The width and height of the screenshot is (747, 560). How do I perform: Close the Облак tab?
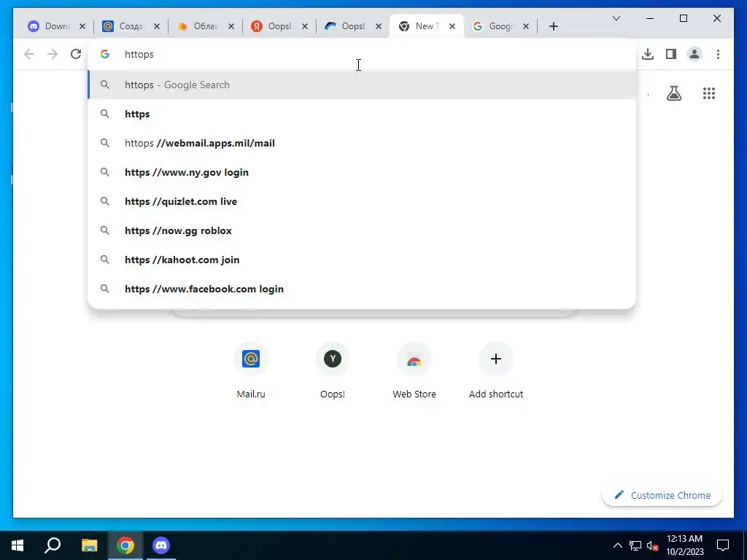[x=231, y=26]
